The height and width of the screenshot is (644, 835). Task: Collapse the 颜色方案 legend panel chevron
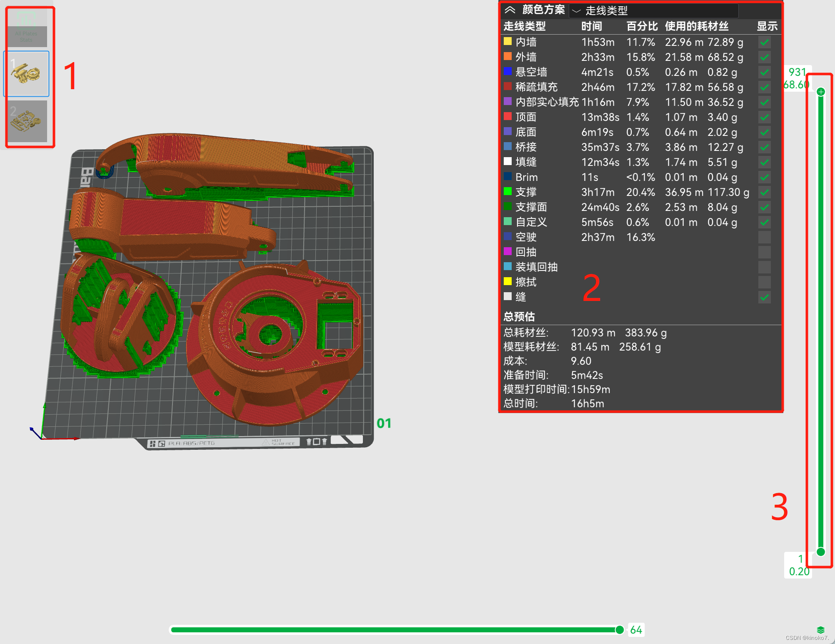click(510, 10)
